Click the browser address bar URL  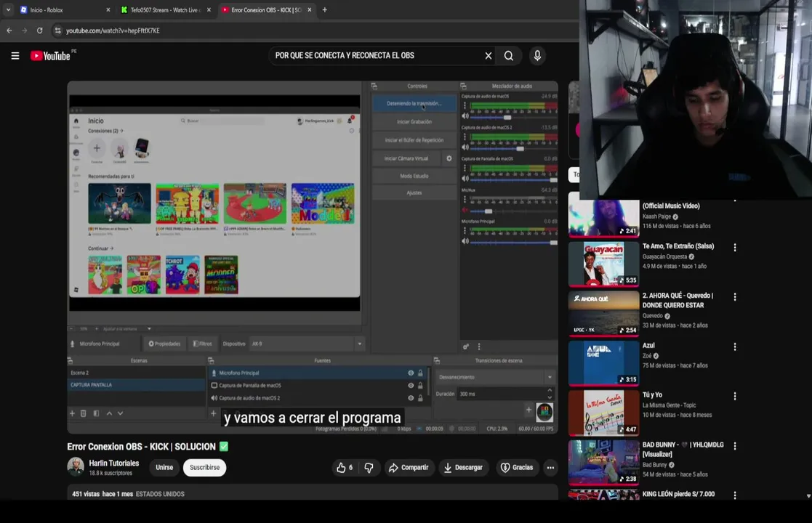click(113, 31)
